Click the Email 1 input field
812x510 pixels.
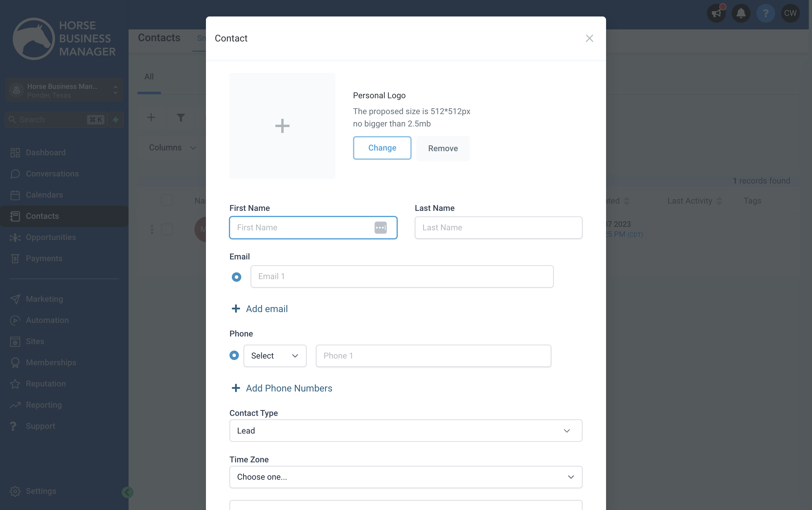point(402,276)
